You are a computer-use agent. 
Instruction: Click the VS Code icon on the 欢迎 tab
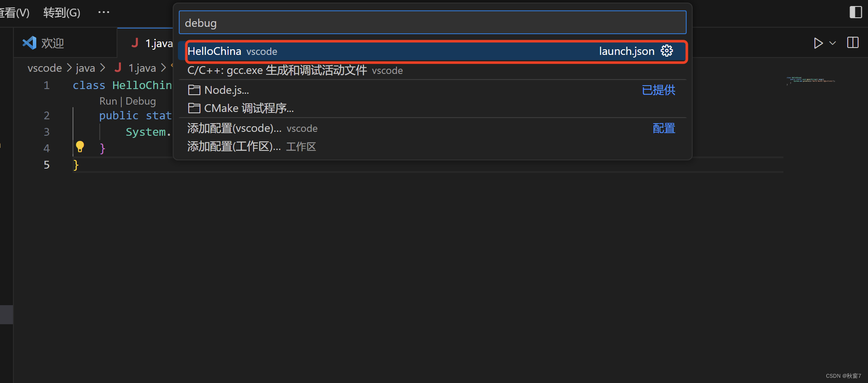click(x=29, y=43)
